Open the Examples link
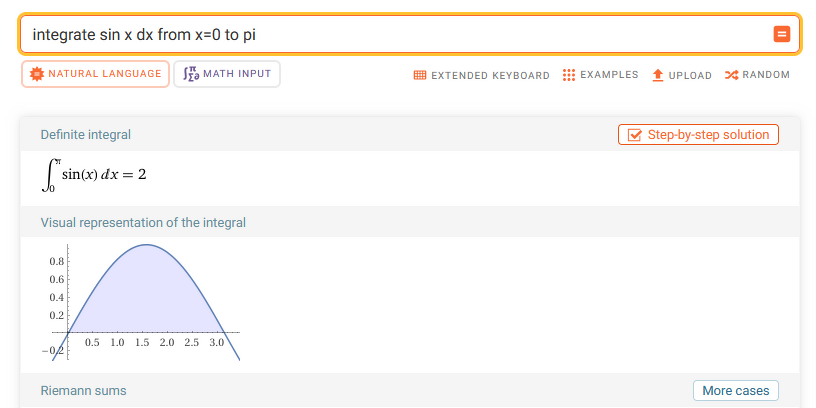816x408 pixels. pyautogui.click(x=609, y=75)
